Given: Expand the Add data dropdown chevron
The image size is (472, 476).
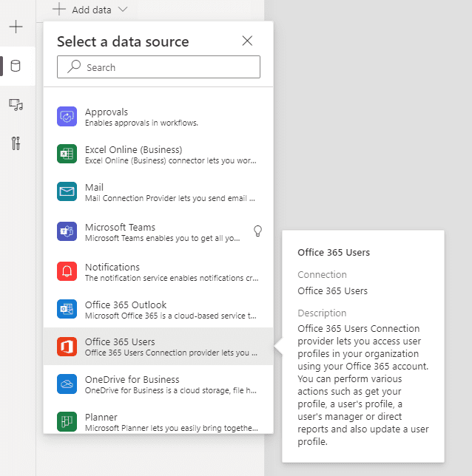Looking at the screenshot, I should [123, 10].
